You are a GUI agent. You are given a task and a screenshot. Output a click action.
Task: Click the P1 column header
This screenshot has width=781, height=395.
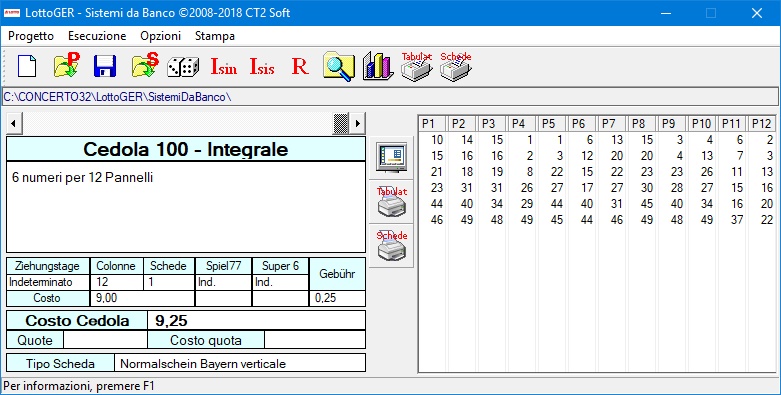432,124
